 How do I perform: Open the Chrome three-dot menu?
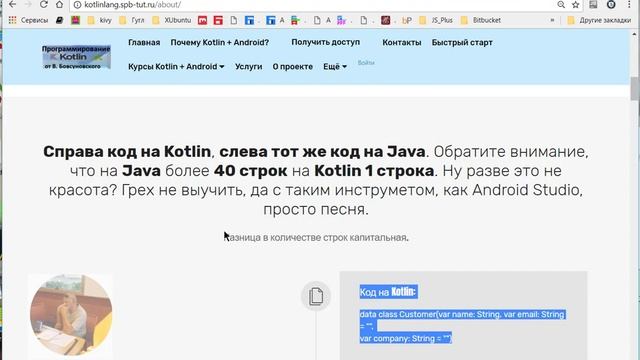coord(629,4)
